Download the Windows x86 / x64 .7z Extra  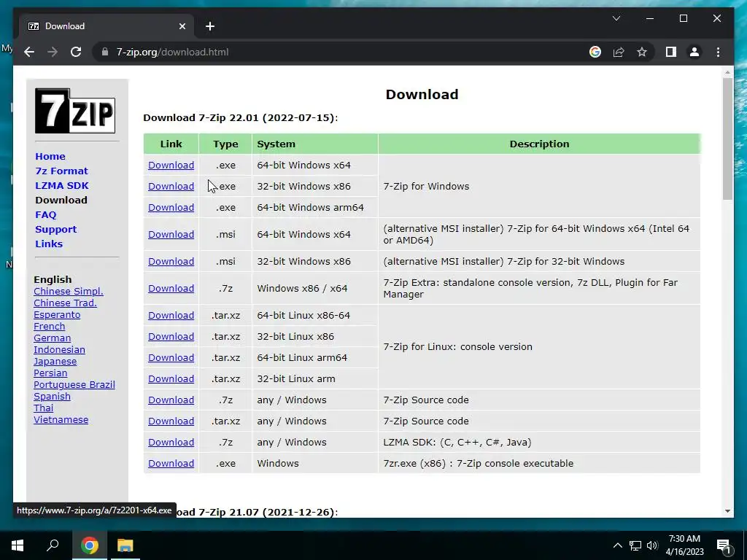pyautogui.click(x=171, y=289)
